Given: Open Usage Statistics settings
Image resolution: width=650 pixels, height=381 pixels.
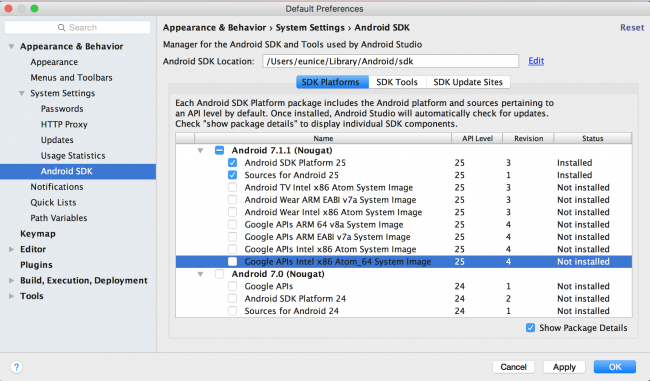Looking at the screenshot, I should [73, 155].
